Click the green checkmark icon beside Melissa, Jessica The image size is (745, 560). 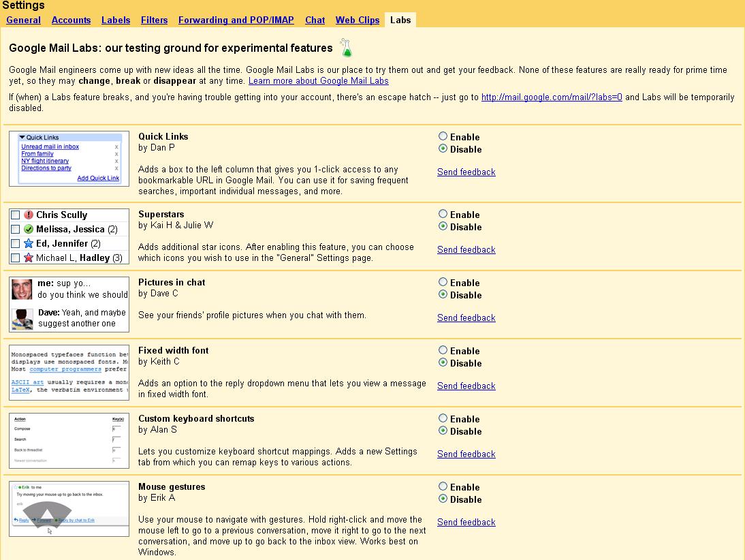tap(29, 230)
